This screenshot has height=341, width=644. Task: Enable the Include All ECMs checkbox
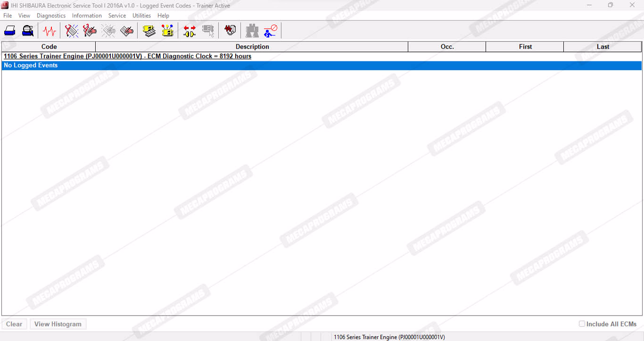pos(582,324)
